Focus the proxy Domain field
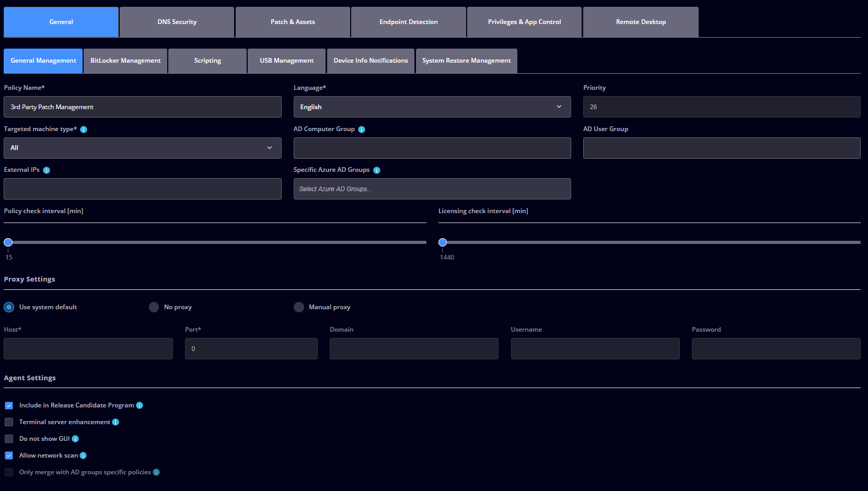The height and width of the screenshot is (491, 868). (x=414, y=348)
